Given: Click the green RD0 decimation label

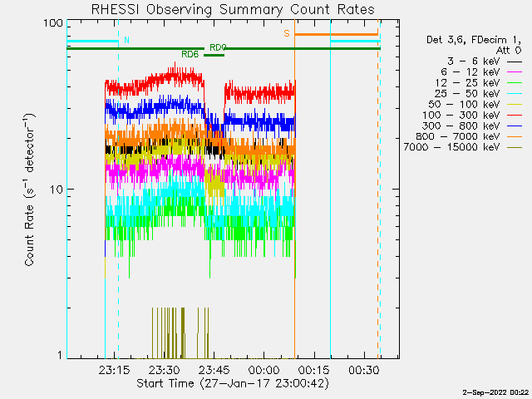Looking at the screenshot, I should [218, 47].
